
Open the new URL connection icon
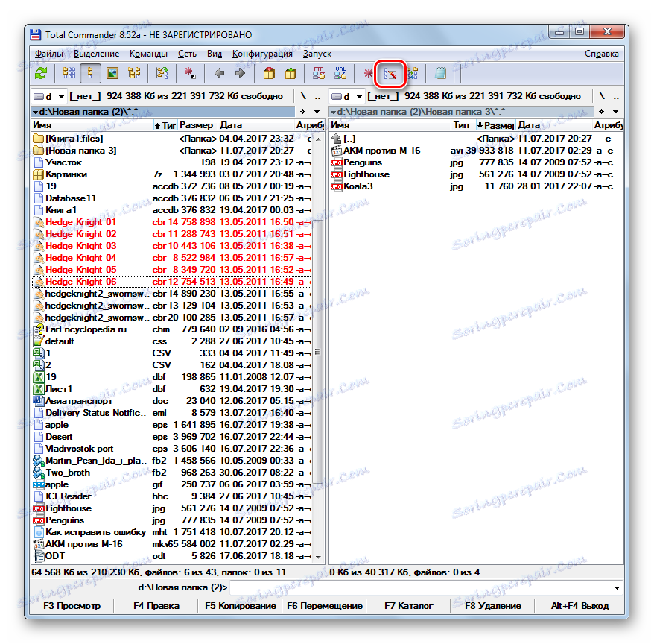click(340, 74)
